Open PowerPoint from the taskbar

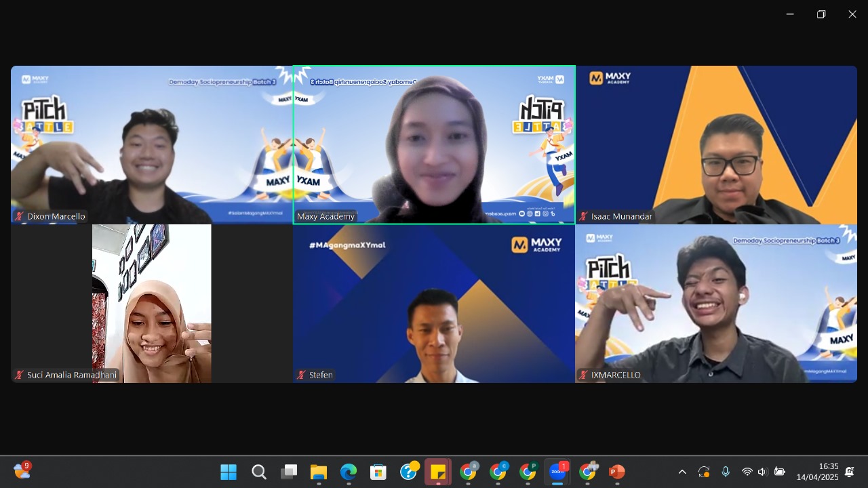617,472
